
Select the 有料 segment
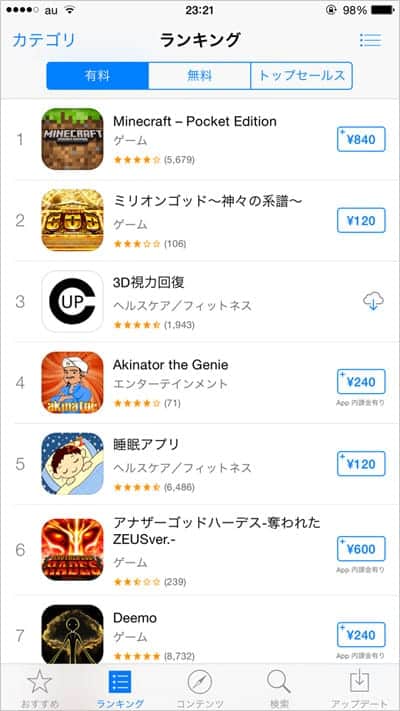coord(97,76)
